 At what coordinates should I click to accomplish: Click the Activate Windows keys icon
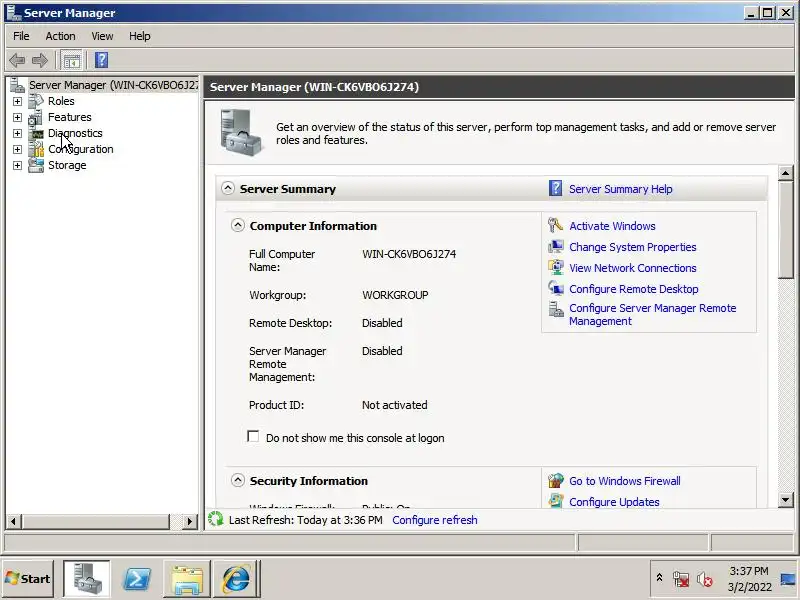click(x=555, y=225)
